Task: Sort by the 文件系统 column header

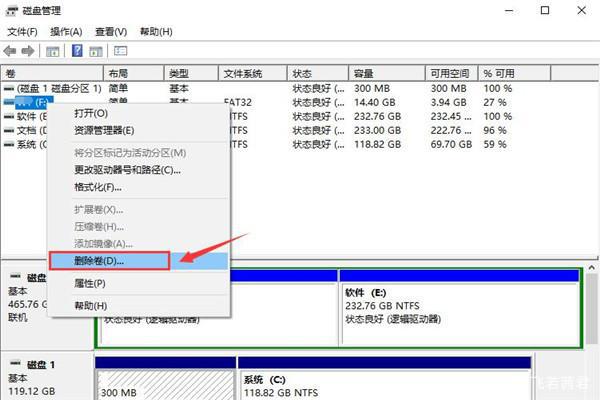Action: tap(253, 73)
